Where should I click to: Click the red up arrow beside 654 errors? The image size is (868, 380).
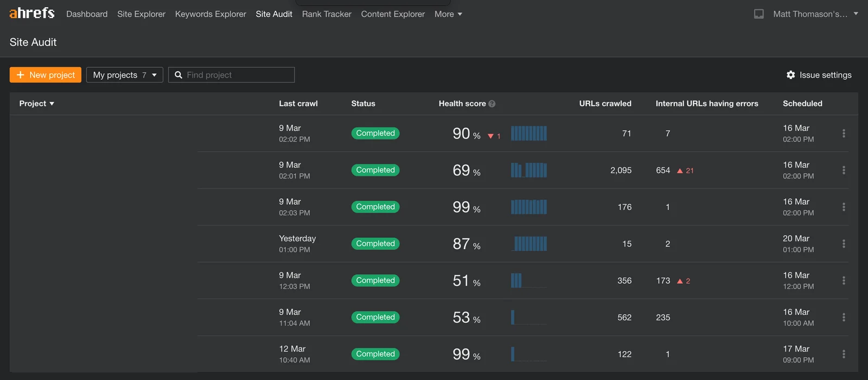pyautogui.click(x=680, y=170)
